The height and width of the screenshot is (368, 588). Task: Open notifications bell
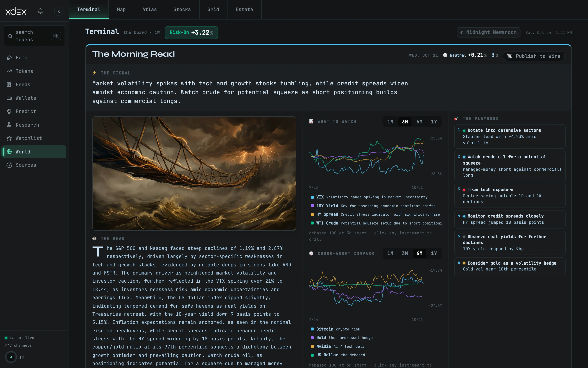pos(41,11)
